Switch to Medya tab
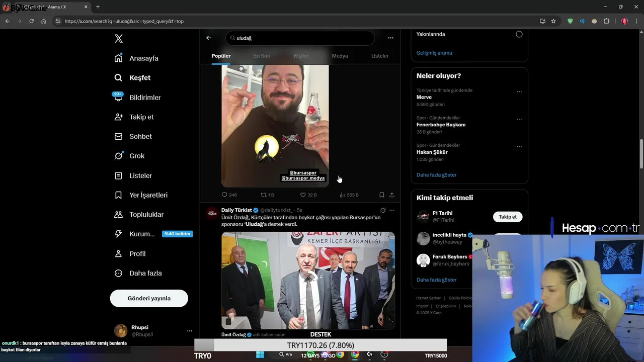 coord(340,56)
